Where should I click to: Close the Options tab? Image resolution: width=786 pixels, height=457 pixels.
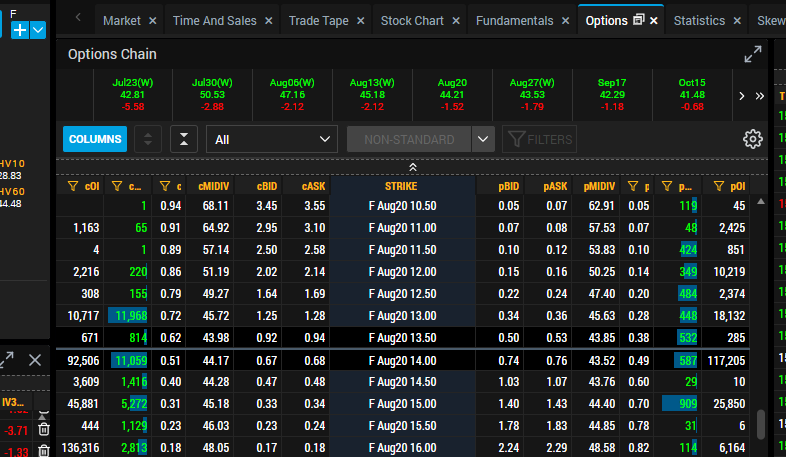pos(654,21)
